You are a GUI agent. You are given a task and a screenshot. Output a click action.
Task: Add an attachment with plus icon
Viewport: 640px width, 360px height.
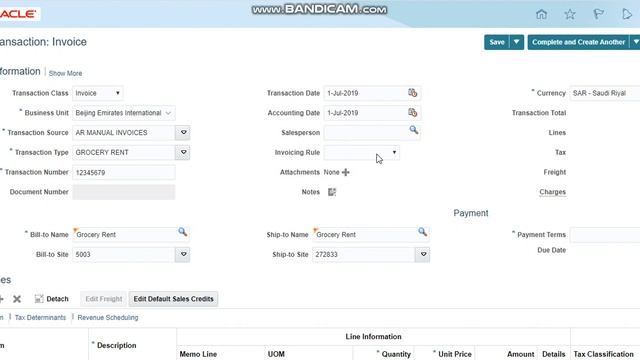pos(346,172)
